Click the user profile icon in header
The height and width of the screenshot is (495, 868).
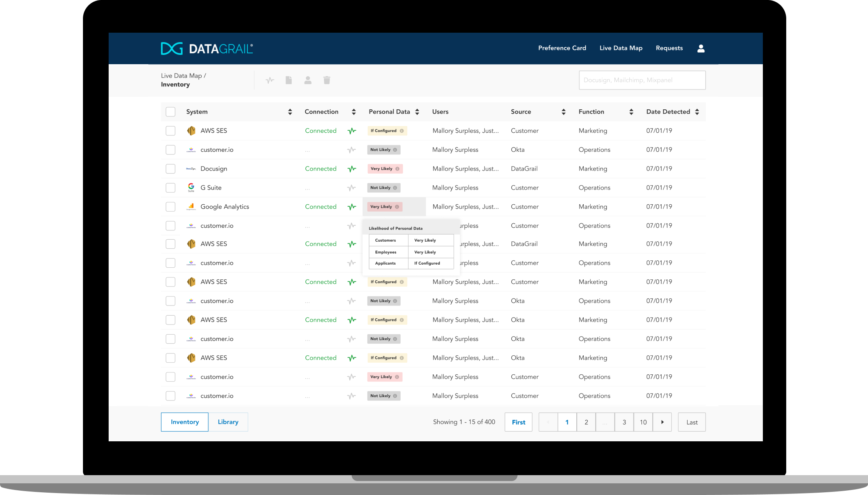click(x=701, y=48)
